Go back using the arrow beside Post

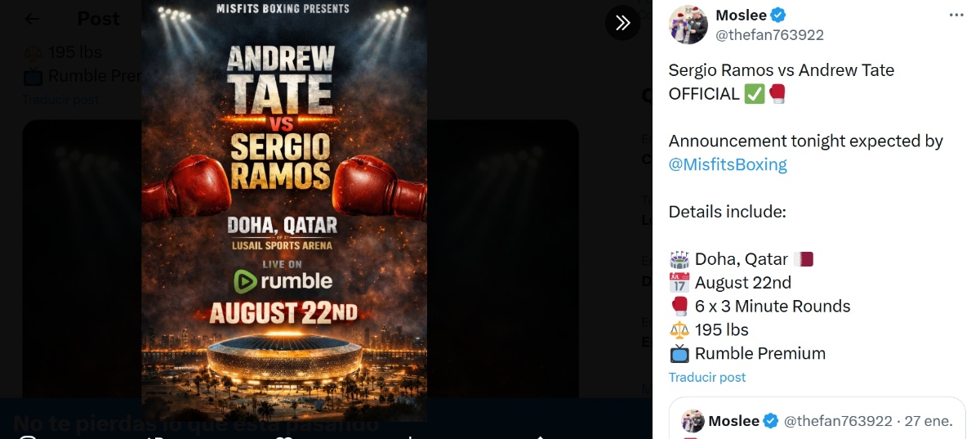click(x=32, y=18)
